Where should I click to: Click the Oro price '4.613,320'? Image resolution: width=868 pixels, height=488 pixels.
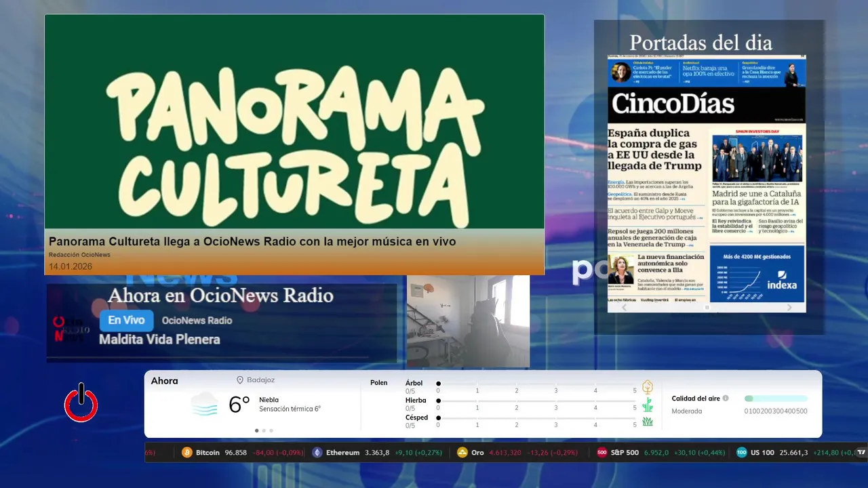505,453
